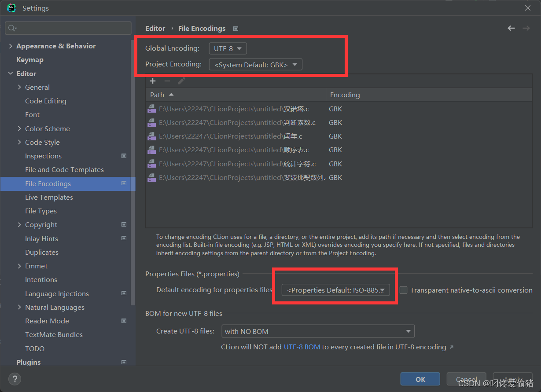
Task: Open the UTF-8 BOM link
Action: pos(302,347)
